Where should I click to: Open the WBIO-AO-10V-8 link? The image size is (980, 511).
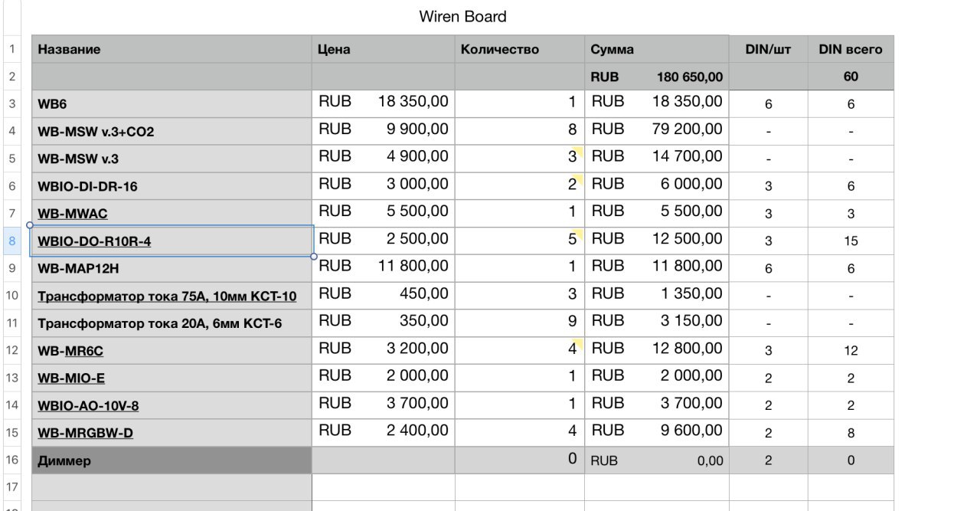tap(88, 405)
